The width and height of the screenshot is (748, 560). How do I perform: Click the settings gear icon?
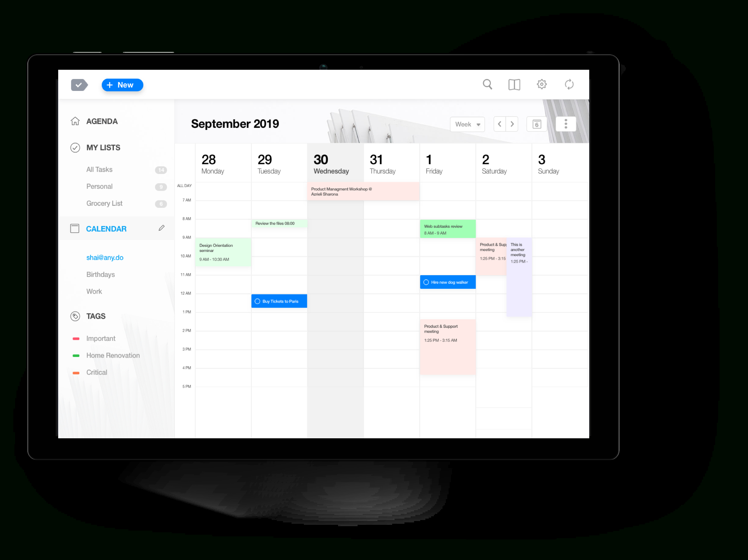(x=541, y=84)
